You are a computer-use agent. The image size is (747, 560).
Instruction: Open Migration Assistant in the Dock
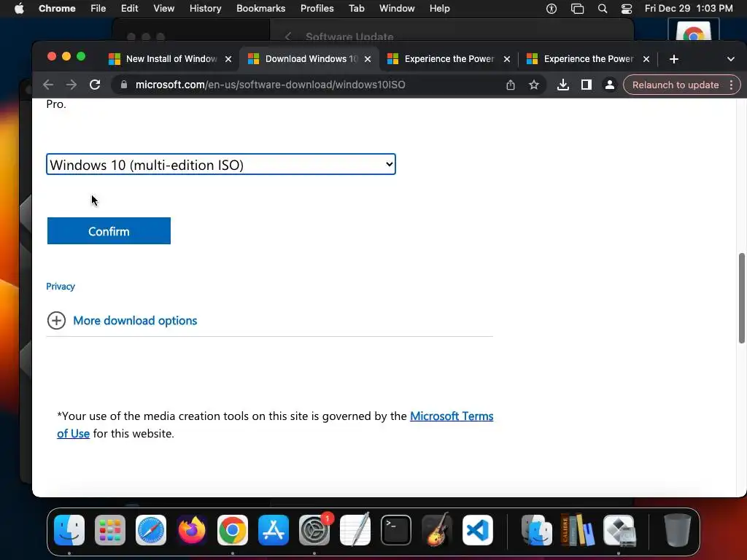point(537,530)
